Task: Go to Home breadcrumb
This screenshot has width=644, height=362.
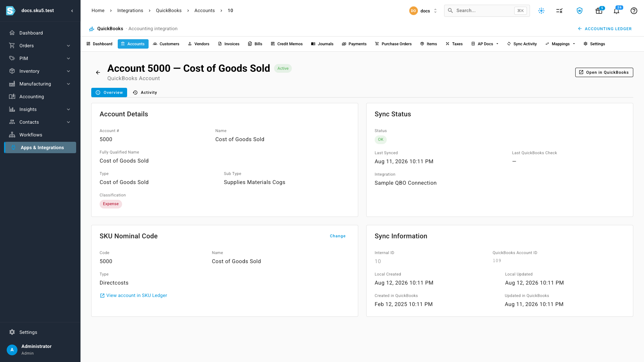Action: click(x=98, y=10)
